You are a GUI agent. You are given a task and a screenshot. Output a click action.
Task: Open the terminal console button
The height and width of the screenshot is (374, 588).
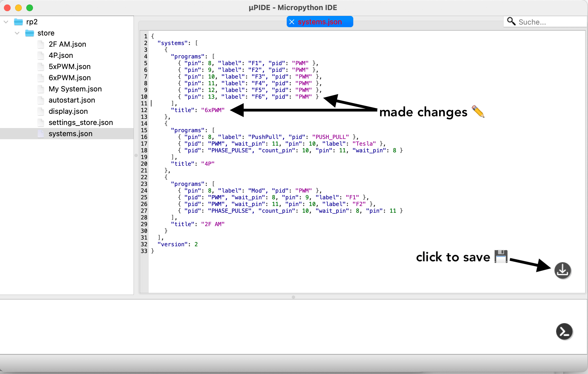click(x=564, y=332)
